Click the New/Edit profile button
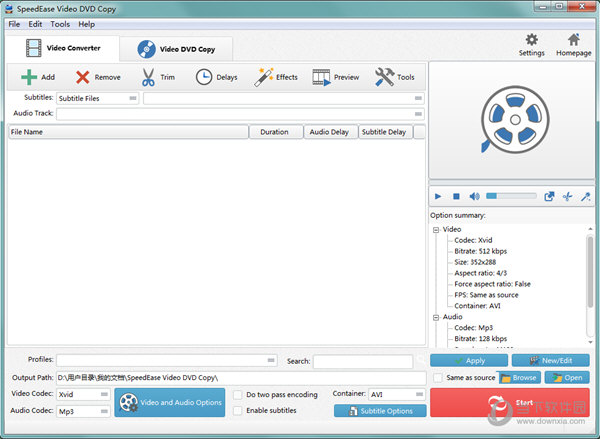 tap(551, 361)
